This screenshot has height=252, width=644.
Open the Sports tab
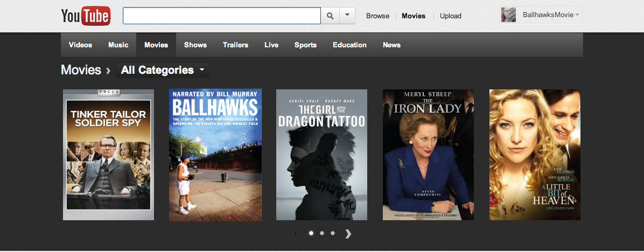click(x=305, y=45)
